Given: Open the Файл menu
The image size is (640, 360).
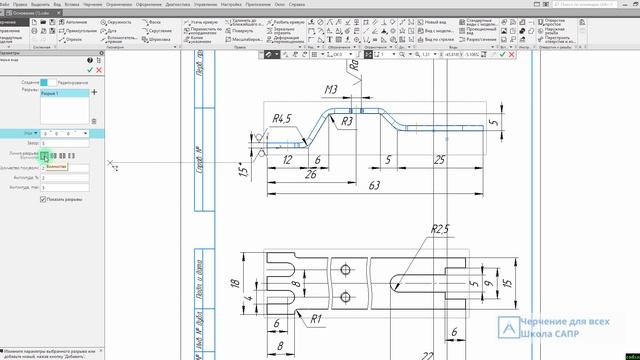Looking at the screenshot, I should 4,4.
